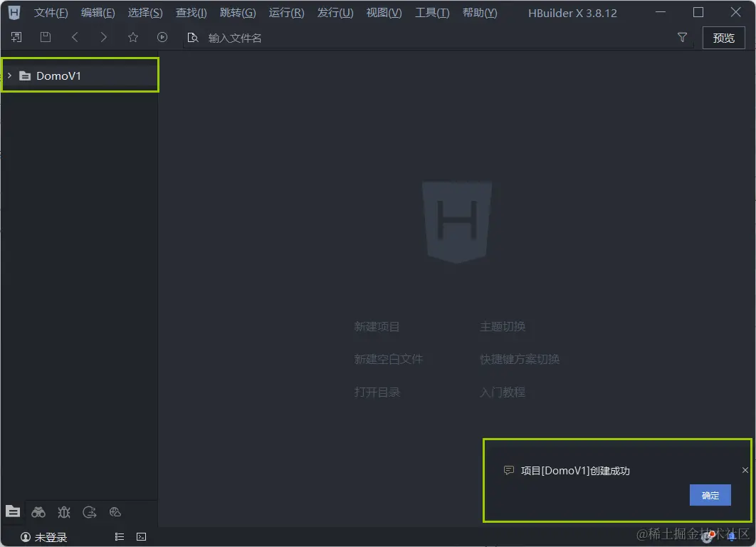Screen dimensions: 756x547
Task: Open the project manager folder icon at sidebar bottom
Action: pos(13,511)
